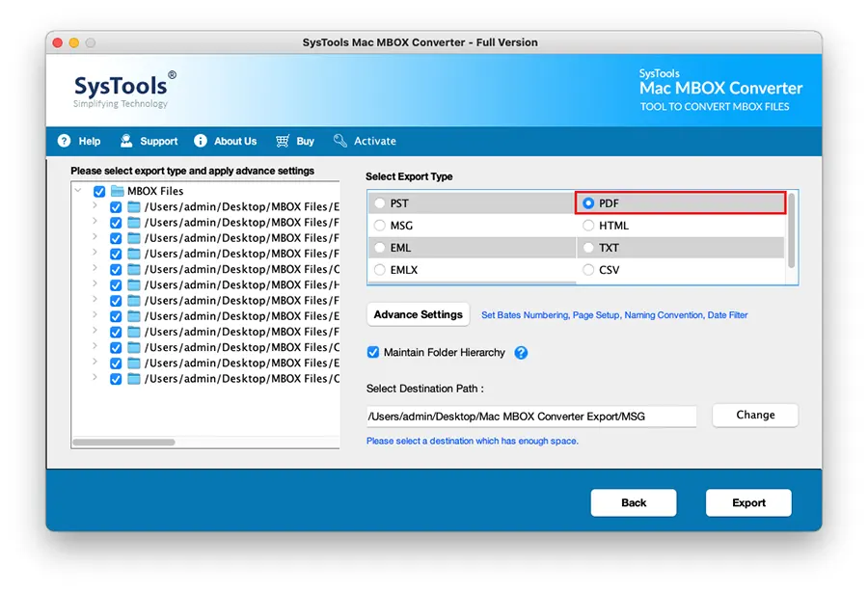Image resolution: width=868 pixels, height=592 pixels.
Task: Click Set Bates Numbering, Page Setup link
Action: [614, 315]
